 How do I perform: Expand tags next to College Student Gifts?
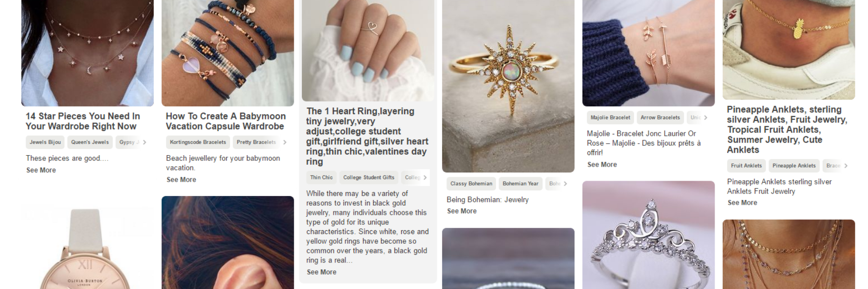(425, 177)
